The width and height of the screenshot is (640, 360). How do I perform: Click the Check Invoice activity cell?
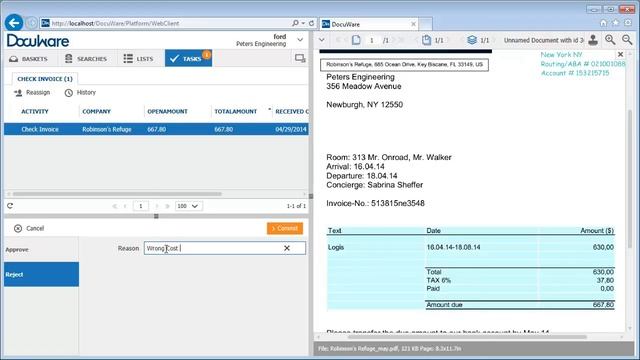coord(40,129)
